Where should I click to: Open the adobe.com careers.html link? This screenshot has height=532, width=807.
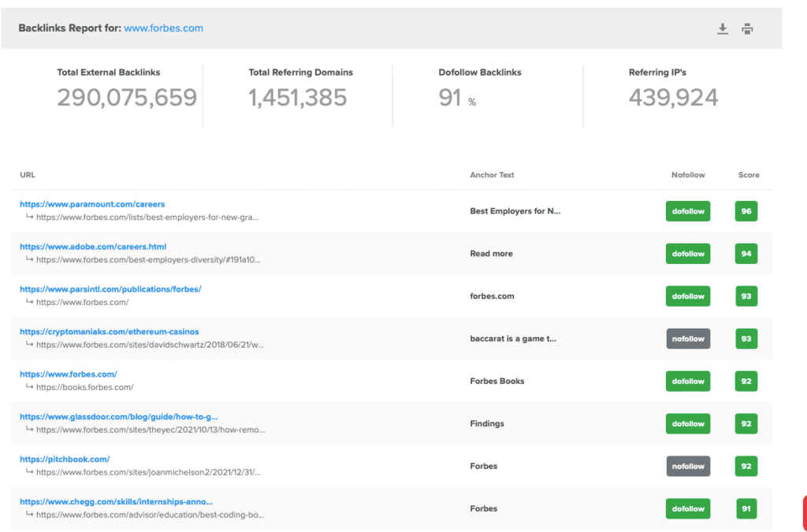point(93,247)
